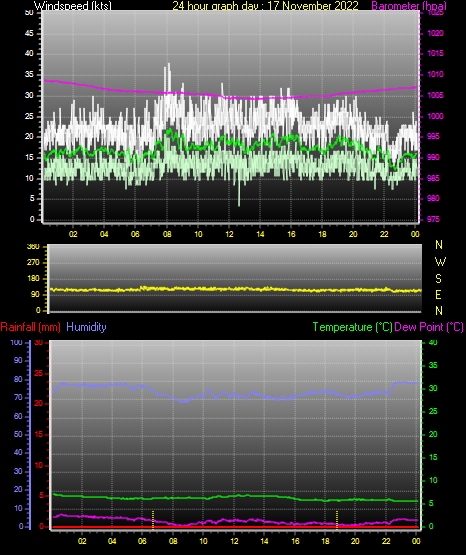
Task: Click the Temperature (°C) legend label
Action: (352, 327)
